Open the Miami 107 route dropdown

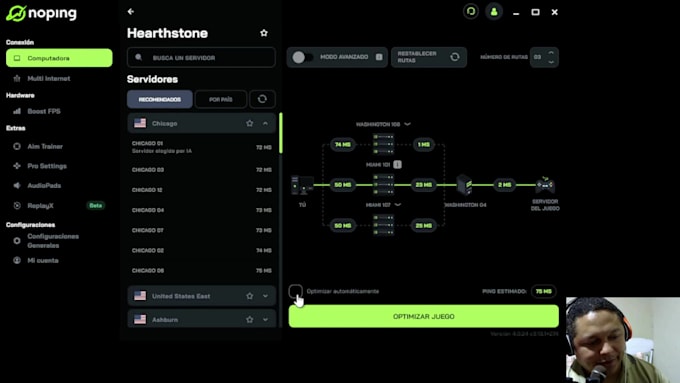point(397,205)
